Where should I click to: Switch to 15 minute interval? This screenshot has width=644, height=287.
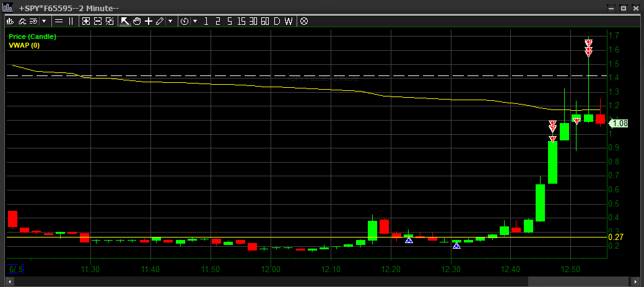click(x=241, y=21)
